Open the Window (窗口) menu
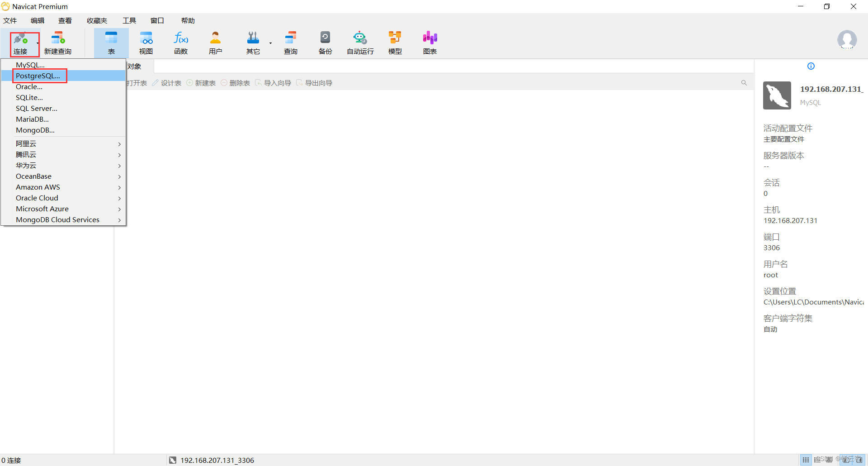The image size is (868, 466). coord(157,21)
